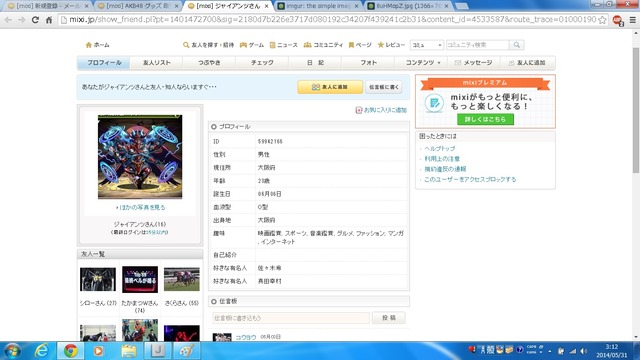The height and width of the screenshot is (360, 640).
Task: Open the 友人を探す・招待 menu item
Action: pos(209,45)
